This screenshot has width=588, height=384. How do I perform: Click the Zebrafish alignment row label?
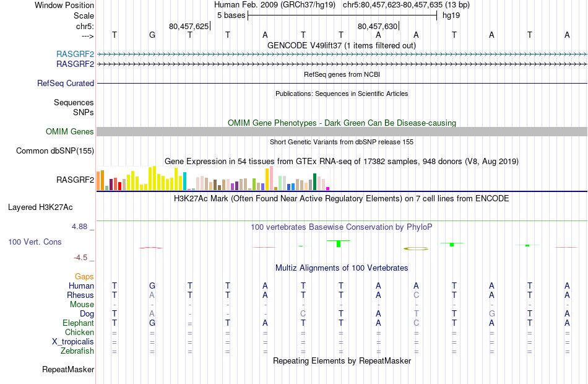coord(77,351)
